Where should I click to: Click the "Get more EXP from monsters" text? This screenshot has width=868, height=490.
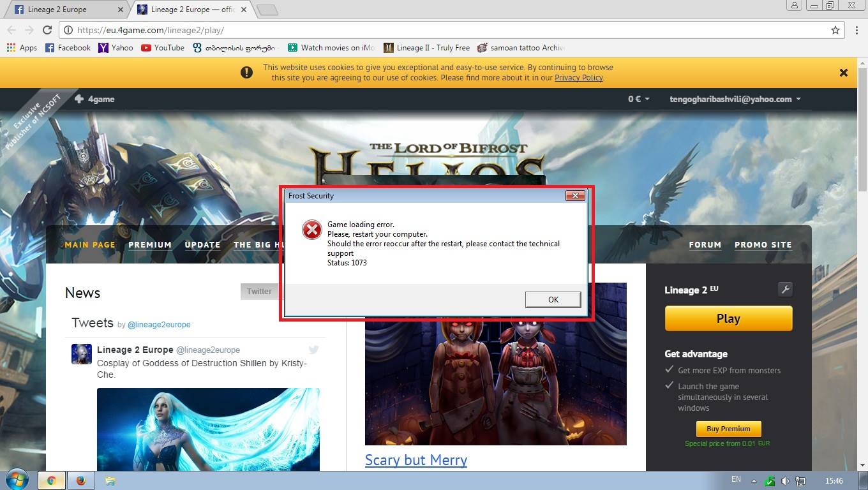click(x=730, y=370)
